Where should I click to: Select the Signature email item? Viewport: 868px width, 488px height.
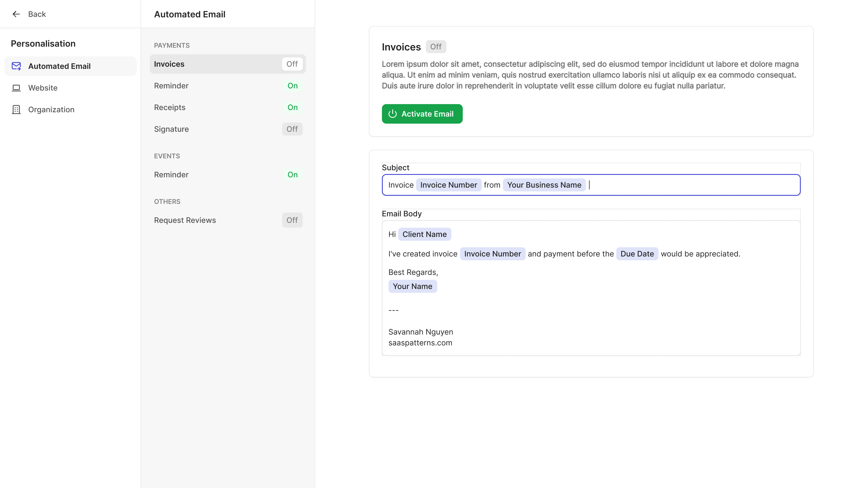(228, 129)
